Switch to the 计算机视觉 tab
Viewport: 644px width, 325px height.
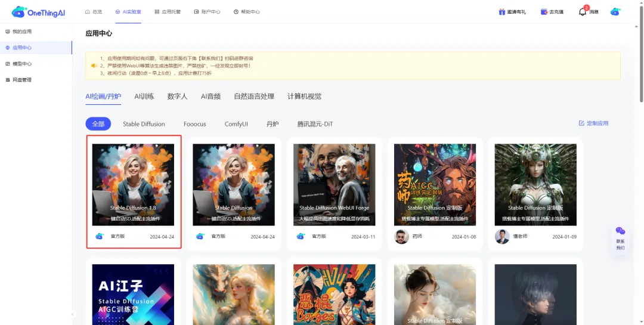[304, 97]
